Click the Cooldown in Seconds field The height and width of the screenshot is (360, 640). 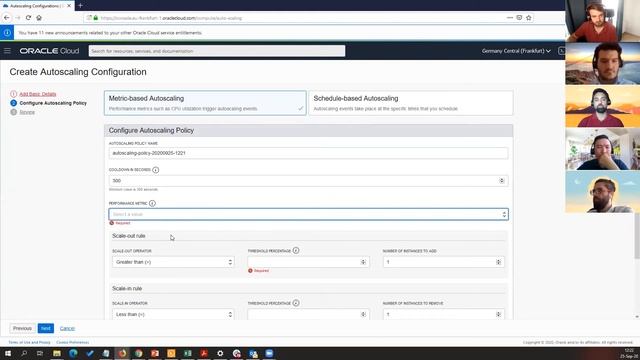coord(309,180)
